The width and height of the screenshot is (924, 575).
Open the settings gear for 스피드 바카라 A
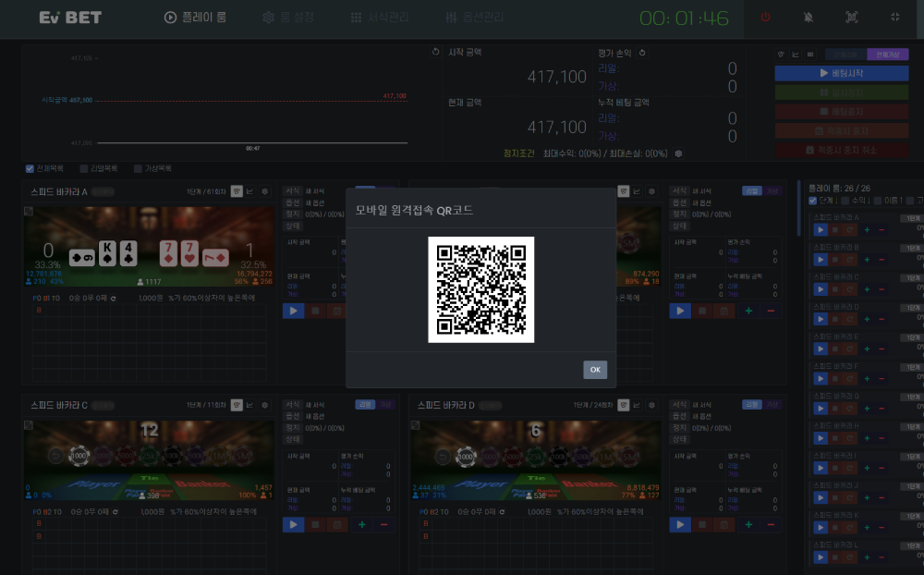(264, 191)
